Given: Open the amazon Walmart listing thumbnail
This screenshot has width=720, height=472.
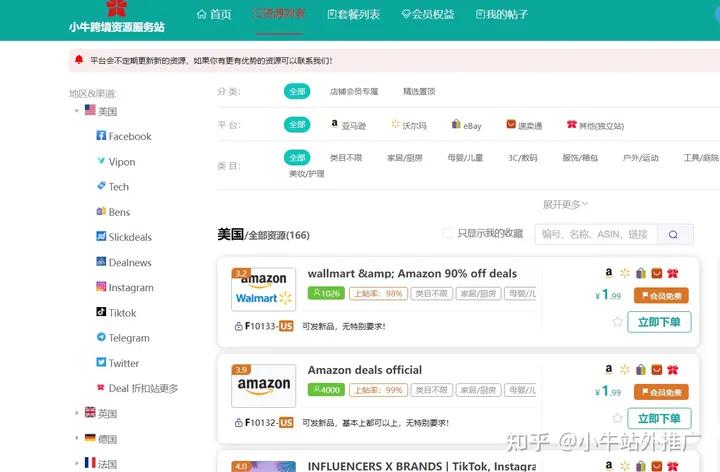Looking at the screenshot, I should coord(264,289).
